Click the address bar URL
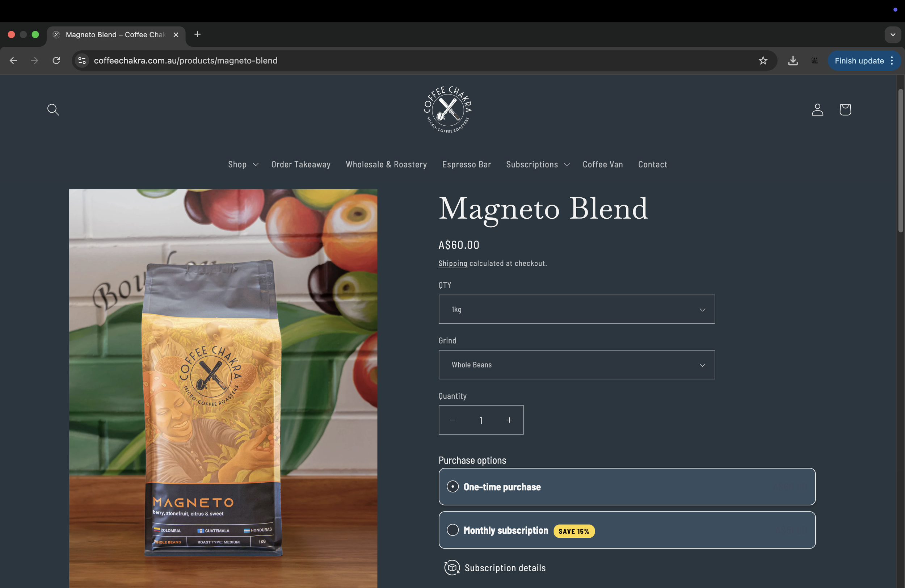The width and height of the screenshot is (905, 588). click(x=186, y=60)
